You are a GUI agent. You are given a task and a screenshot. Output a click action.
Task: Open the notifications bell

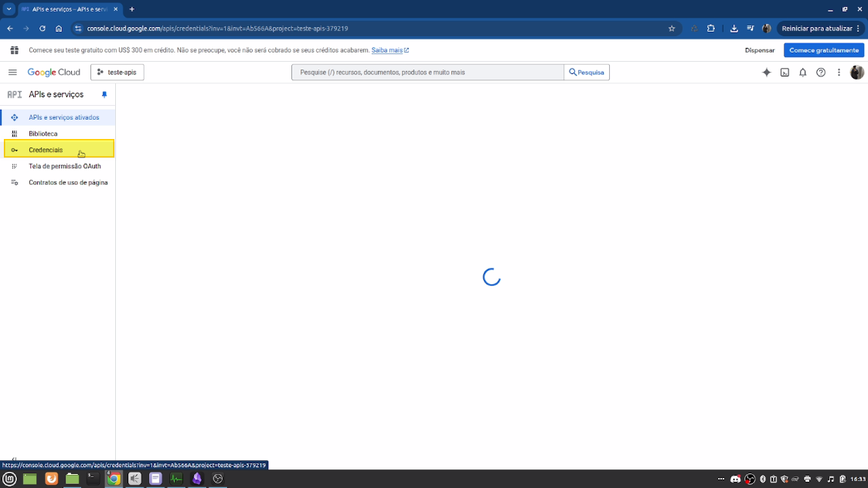[x=802, y=72]
